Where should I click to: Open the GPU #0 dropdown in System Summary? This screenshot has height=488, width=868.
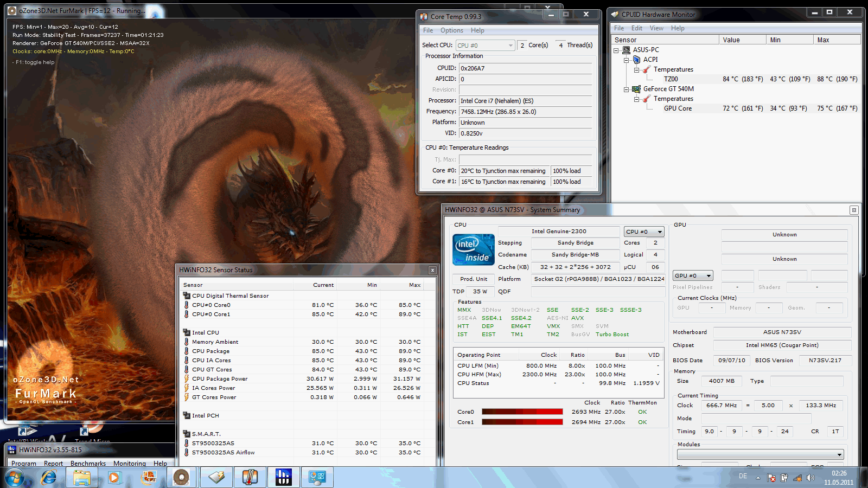click(693, 276)
